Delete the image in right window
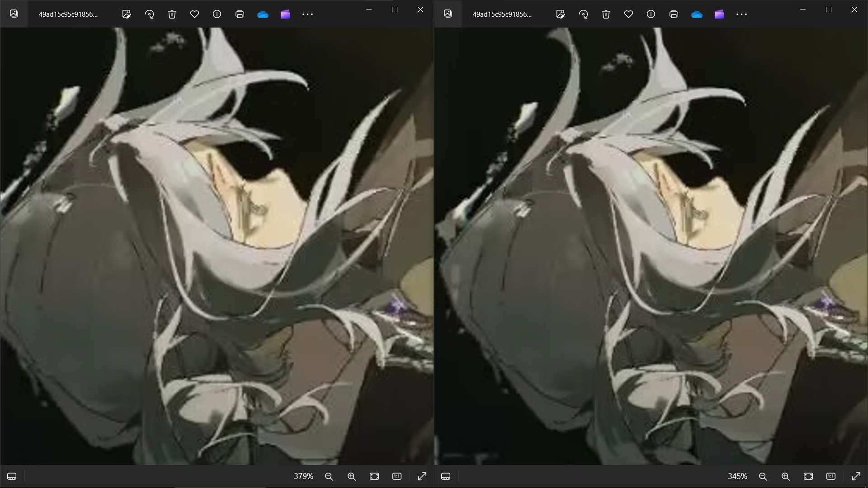The width and height of the screenshot is (868, 488). click(606, 14)
